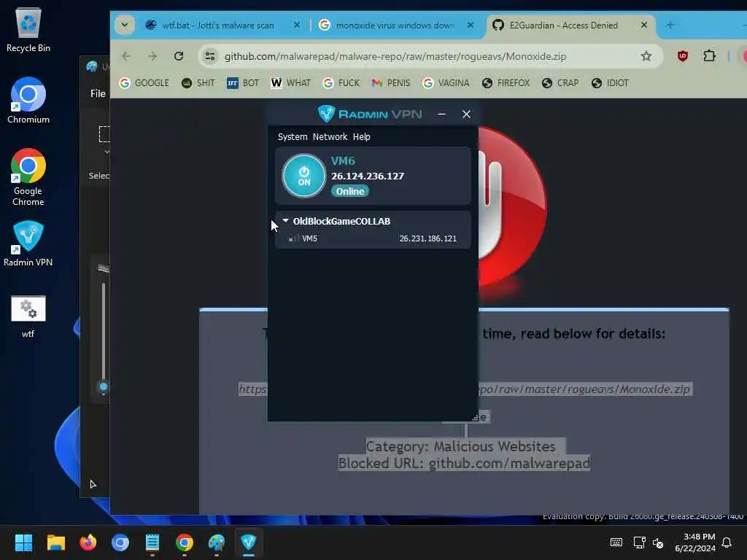
Task: Click the muted volume tray icon
Action: (x=658, y=542)
